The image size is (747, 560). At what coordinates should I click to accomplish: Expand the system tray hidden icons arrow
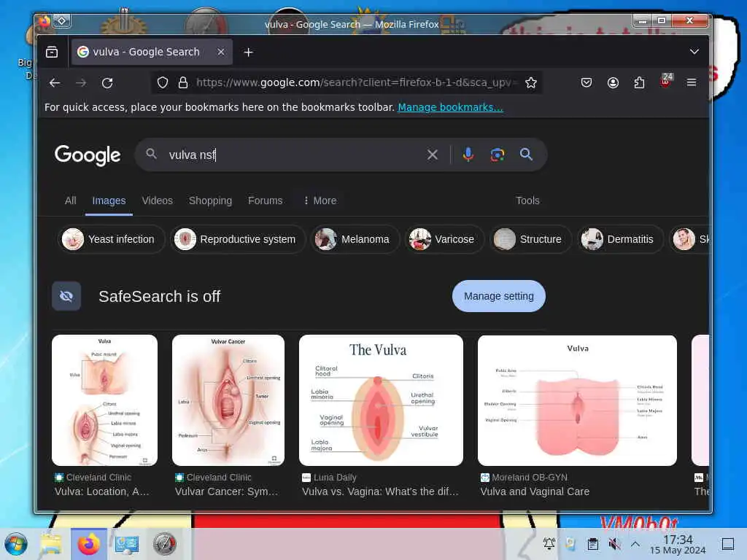(635, 544)
